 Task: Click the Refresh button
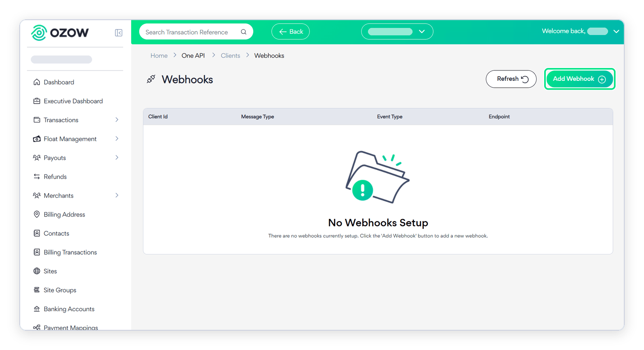click(x=511, y=79)
